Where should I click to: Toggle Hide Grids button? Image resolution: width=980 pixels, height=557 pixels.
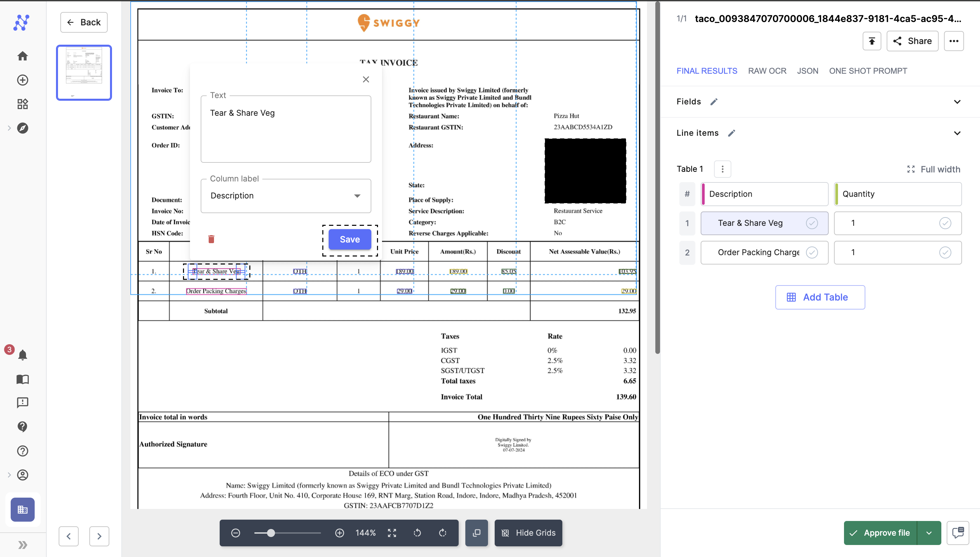pos(528,533)
